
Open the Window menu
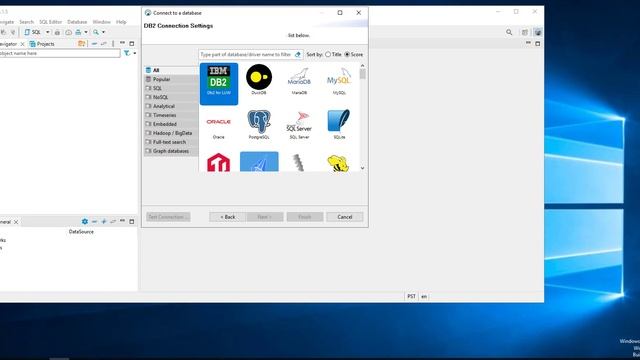(x=102, y=22)
